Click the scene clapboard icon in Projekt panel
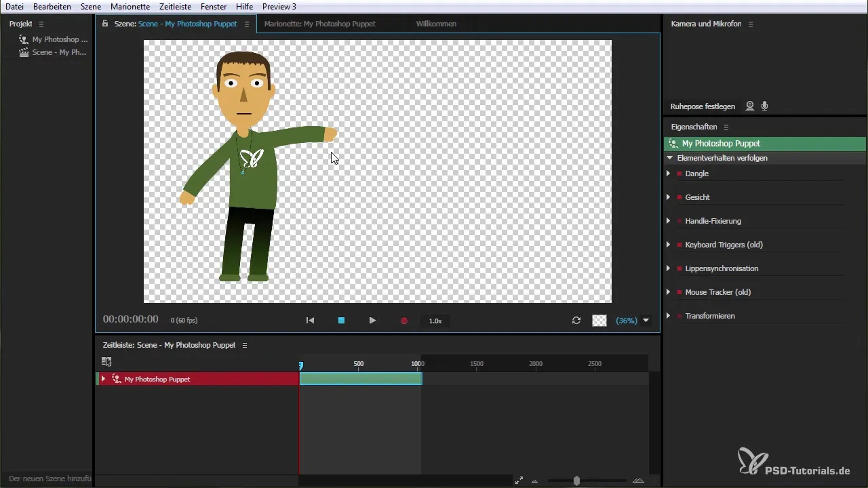 pos(24,52)
